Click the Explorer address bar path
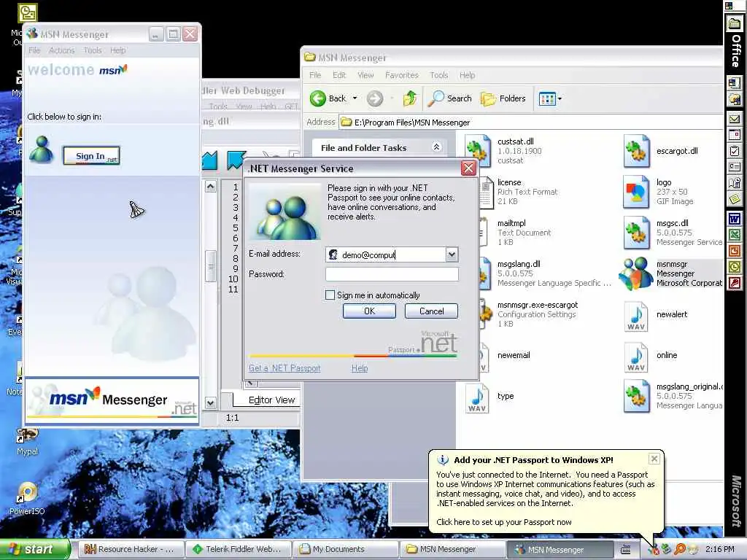 (x=412, y=122)
